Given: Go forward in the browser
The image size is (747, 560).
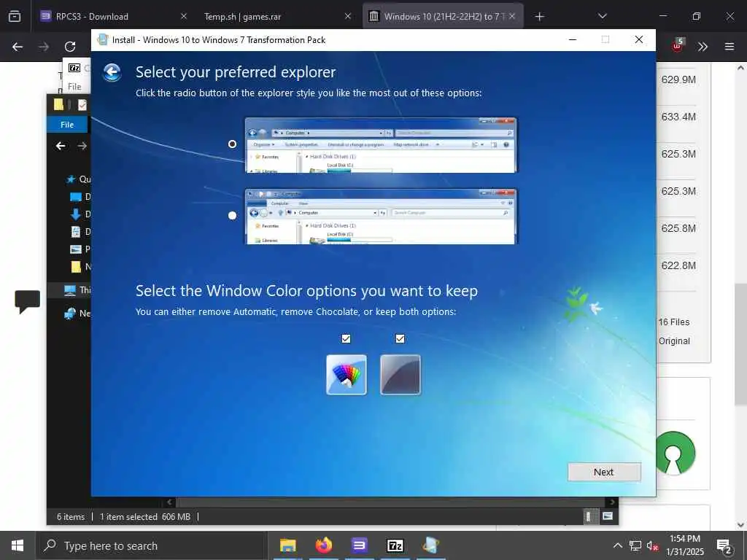Looking at the screenshot, I should [x=44, y=47].
